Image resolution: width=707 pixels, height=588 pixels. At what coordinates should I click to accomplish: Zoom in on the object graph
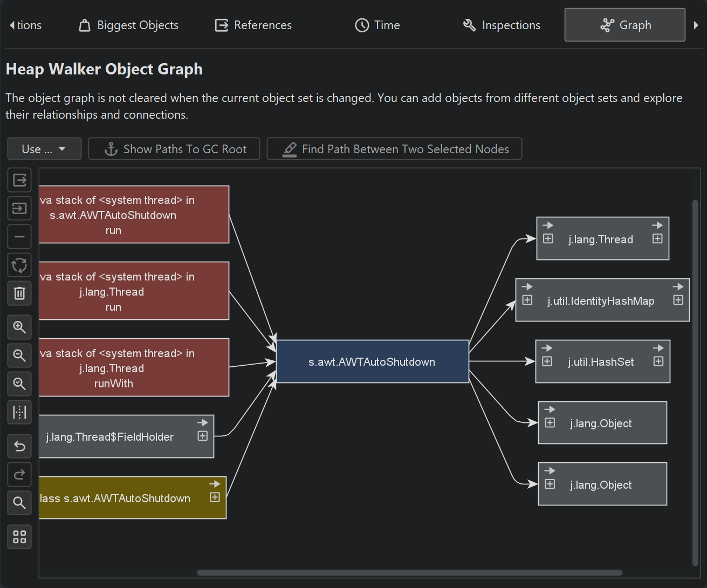[19, 327]
